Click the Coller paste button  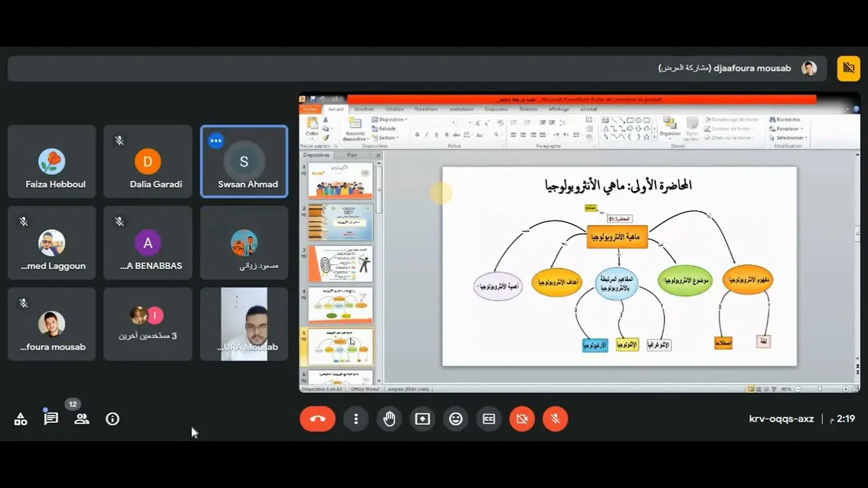coord(312,127)
